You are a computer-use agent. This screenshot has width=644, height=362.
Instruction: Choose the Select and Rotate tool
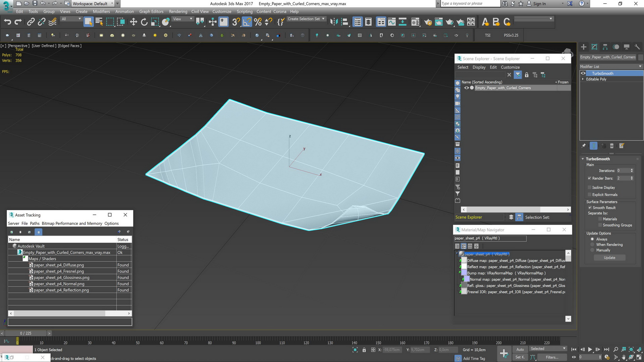point(144,22)
